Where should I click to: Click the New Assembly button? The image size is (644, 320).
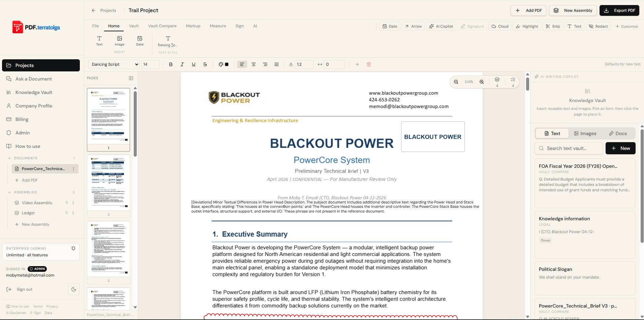click(573, 10)
